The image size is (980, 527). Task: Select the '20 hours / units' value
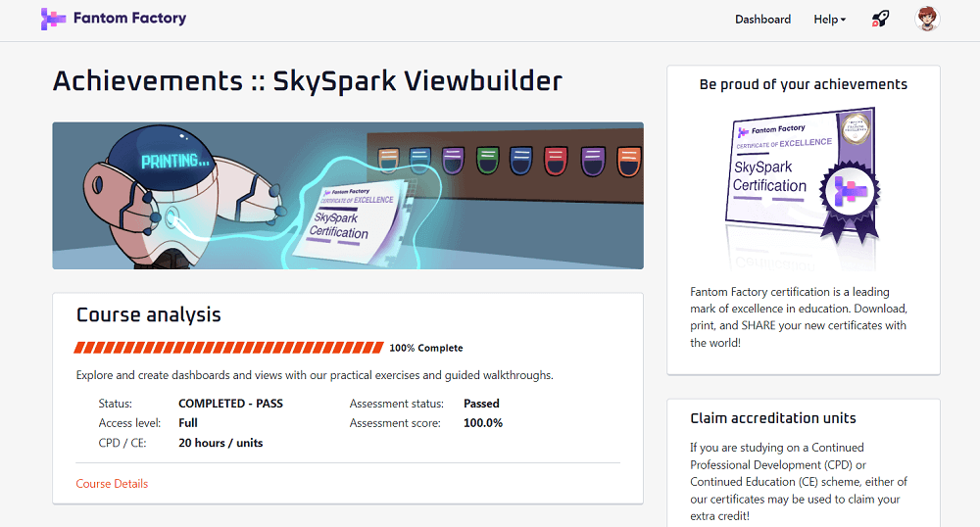tap(220, 443)
